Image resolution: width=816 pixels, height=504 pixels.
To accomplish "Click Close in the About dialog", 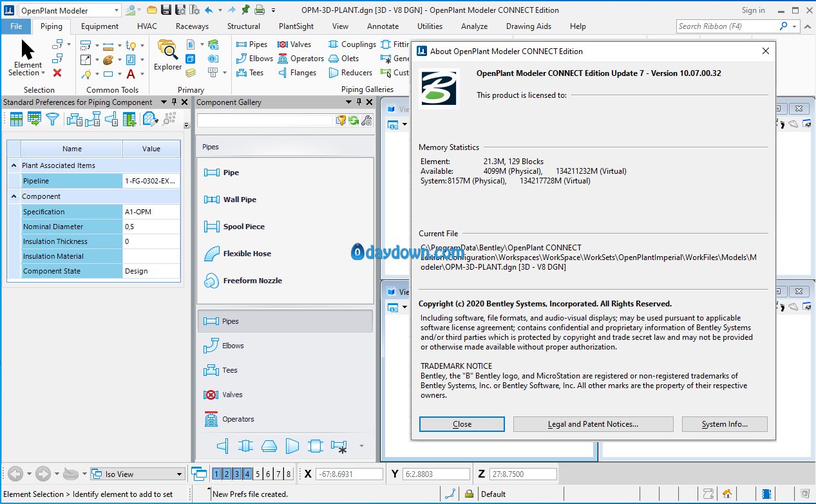I will pyautogui.click(x=462, y=424).
